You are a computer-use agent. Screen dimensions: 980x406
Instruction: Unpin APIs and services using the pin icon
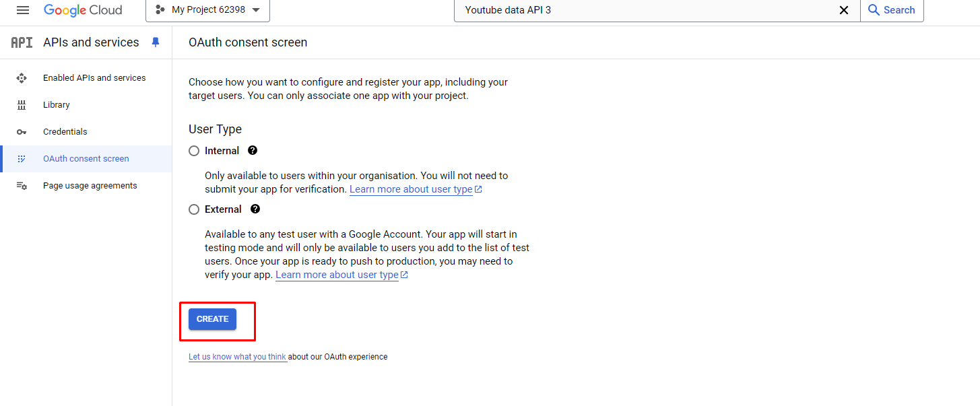pyautogui.click(x=156, y=42)
